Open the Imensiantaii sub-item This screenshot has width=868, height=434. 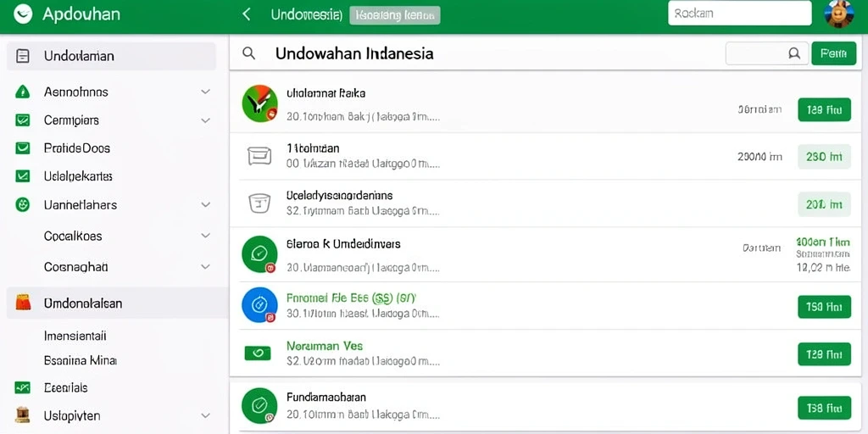click(x=75, y=336)
